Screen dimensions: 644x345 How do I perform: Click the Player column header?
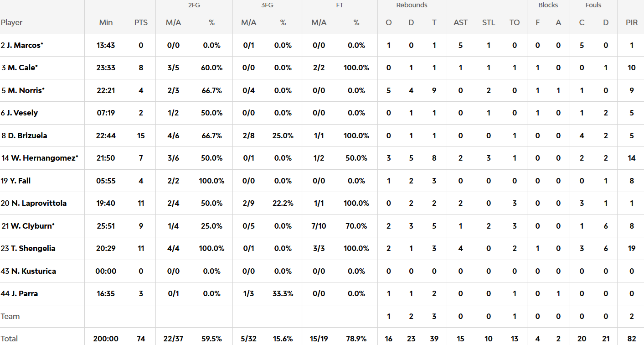tap(12, 22)
